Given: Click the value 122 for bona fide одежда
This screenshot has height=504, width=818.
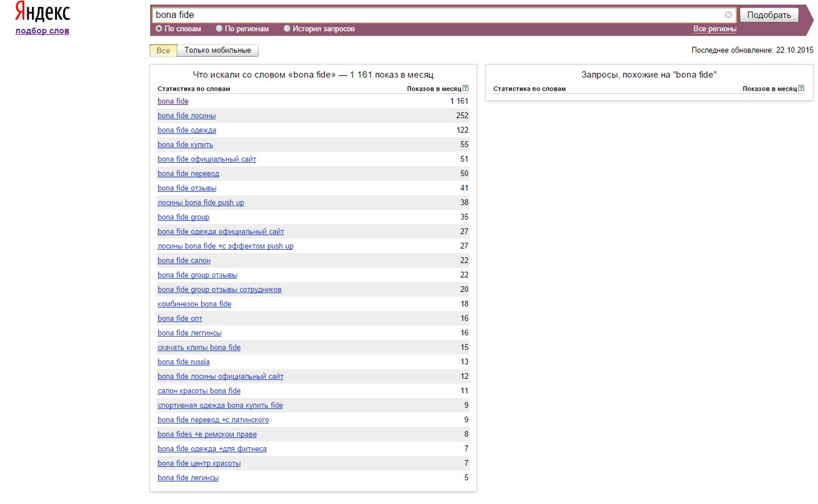Looking at the screenshot, I should 462,130.
